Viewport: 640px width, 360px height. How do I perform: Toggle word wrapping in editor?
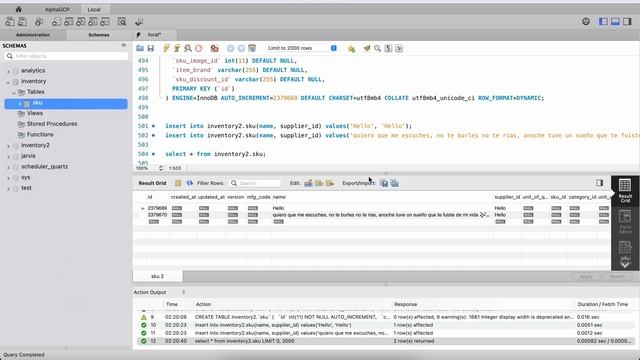point(399,48)
